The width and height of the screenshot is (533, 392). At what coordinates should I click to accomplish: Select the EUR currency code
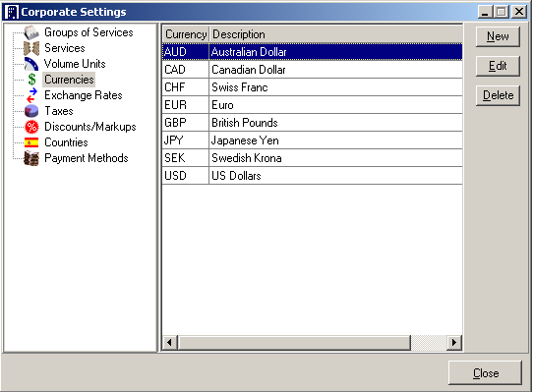point(186,105)
